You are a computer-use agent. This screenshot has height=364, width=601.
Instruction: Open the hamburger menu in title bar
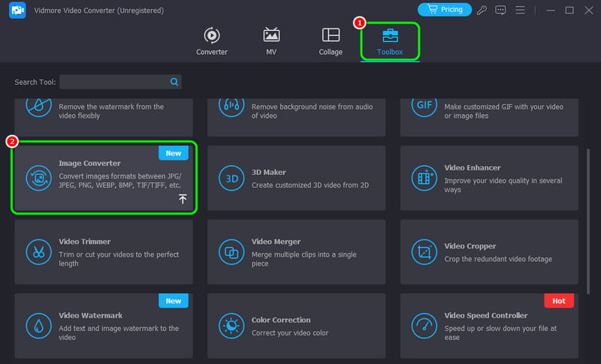pos(519,10)
